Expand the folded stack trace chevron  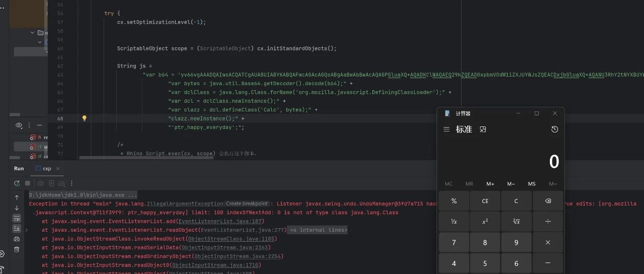click(26, 230)
